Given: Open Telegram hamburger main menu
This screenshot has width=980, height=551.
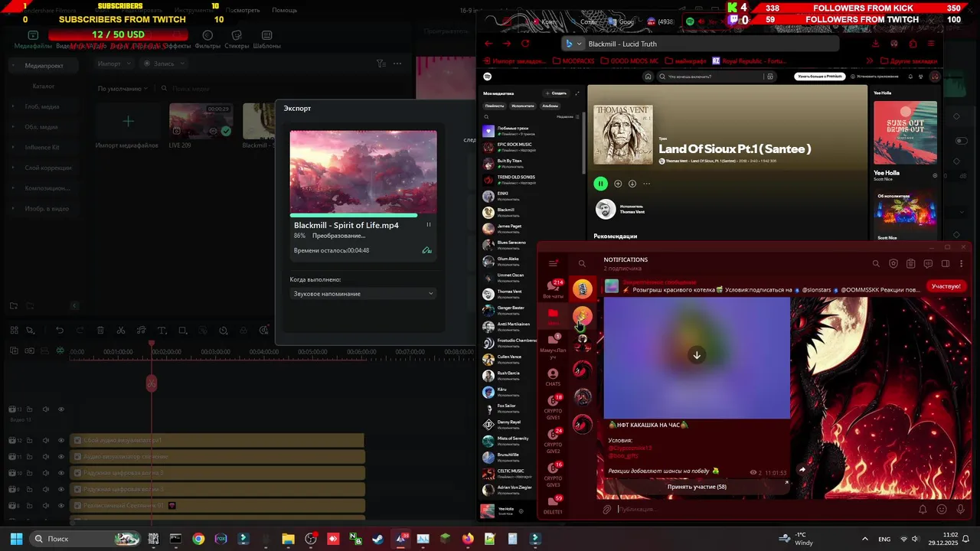Looking at the screenshot, I should coord(553,264).
